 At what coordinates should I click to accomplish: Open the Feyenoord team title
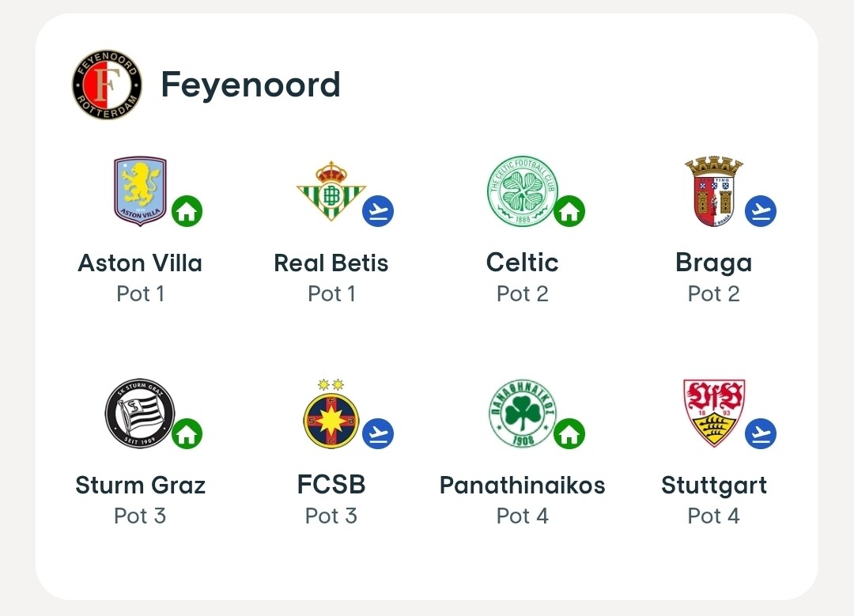tap(251, 85)
